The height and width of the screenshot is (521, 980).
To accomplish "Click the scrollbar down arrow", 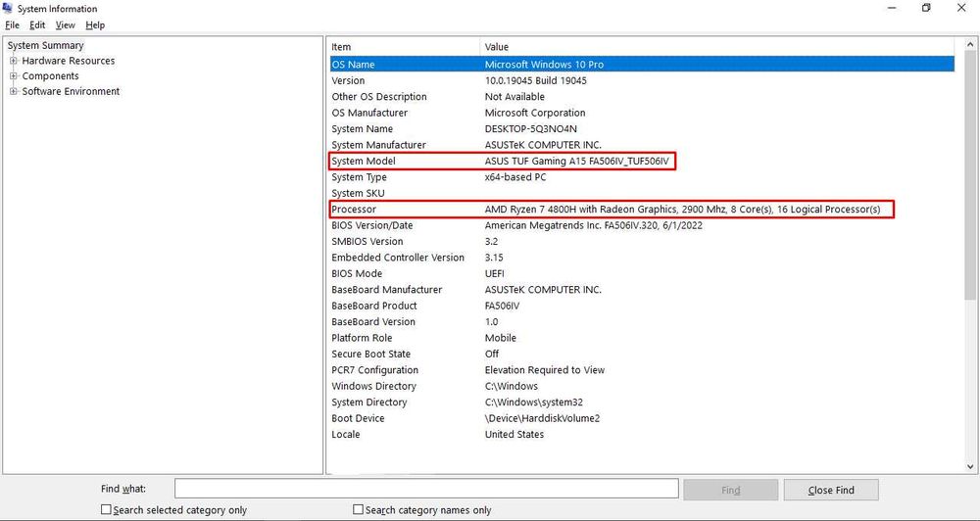I will pyautogui.click(x=970, y=466).
